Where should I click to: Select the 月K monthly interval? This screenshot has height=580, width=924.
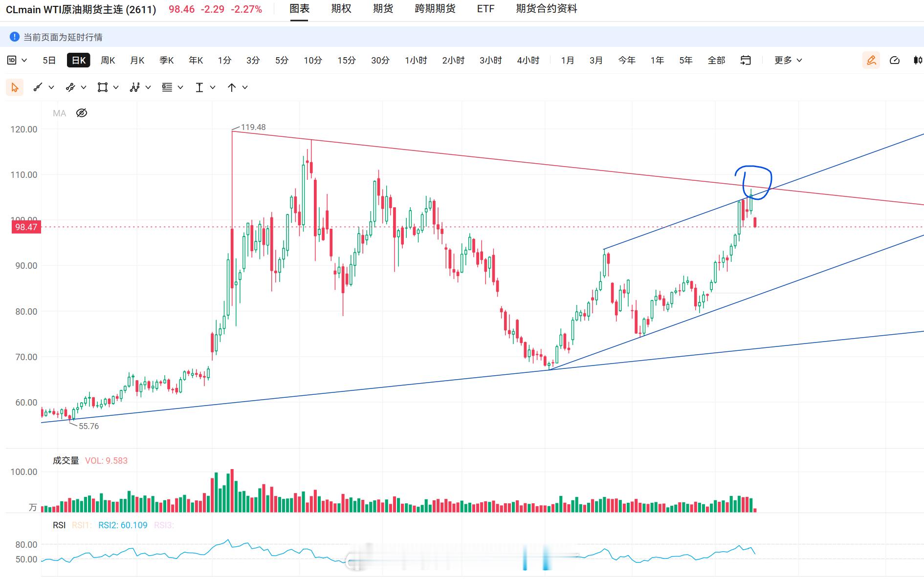(137, 60)
